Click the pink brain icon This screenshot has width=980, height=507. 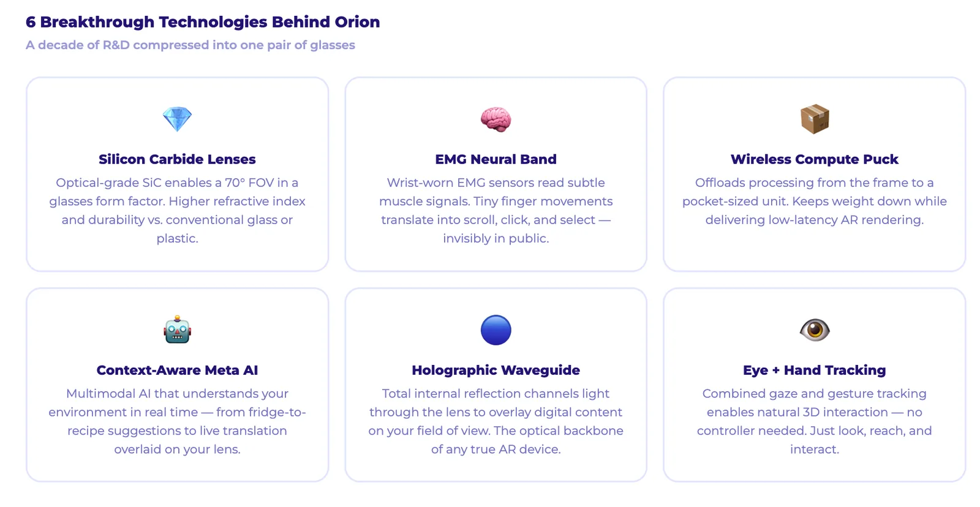coord(496,119)
